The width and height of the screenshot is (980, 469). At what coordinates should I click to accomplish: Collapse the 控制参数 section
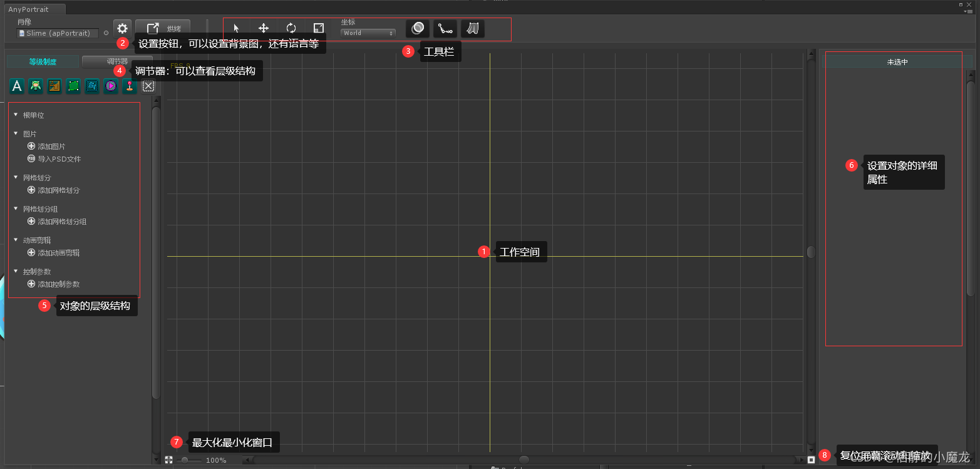tap(16, 272)
